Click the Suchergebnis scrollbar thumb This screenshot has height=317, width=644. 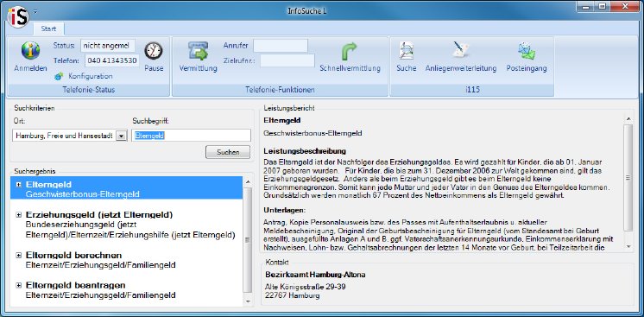248,240
